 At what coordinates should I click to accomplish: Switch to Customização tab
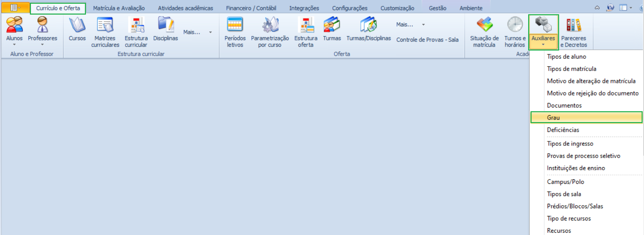click(x=397, y=8)
